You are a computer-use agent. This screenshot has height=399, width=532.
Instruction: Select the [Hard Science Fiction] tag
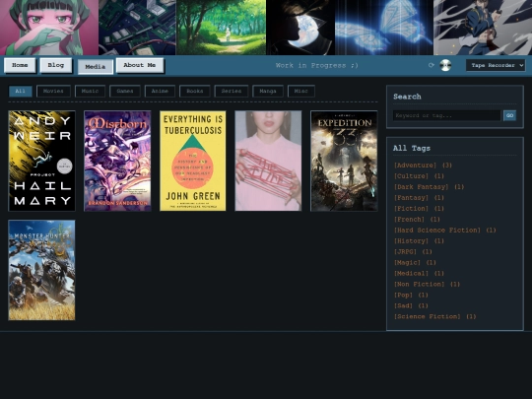coord(437,231)
